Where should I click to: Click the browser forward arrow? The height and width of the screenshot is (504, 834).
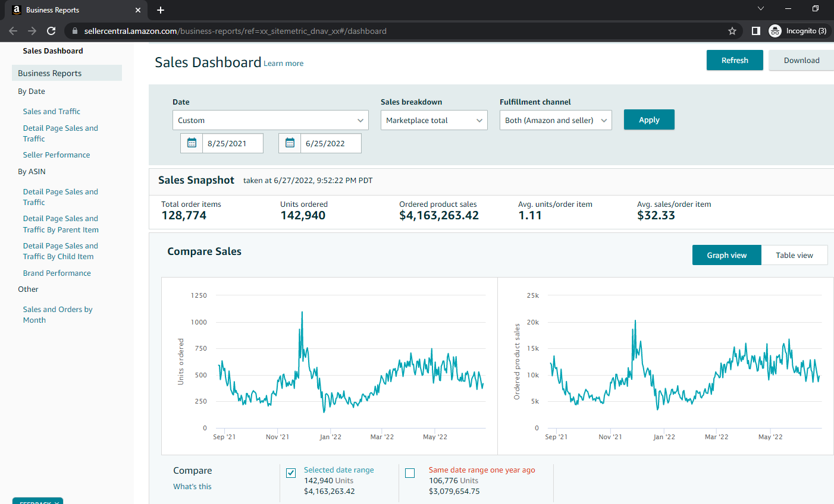(32, 31)
